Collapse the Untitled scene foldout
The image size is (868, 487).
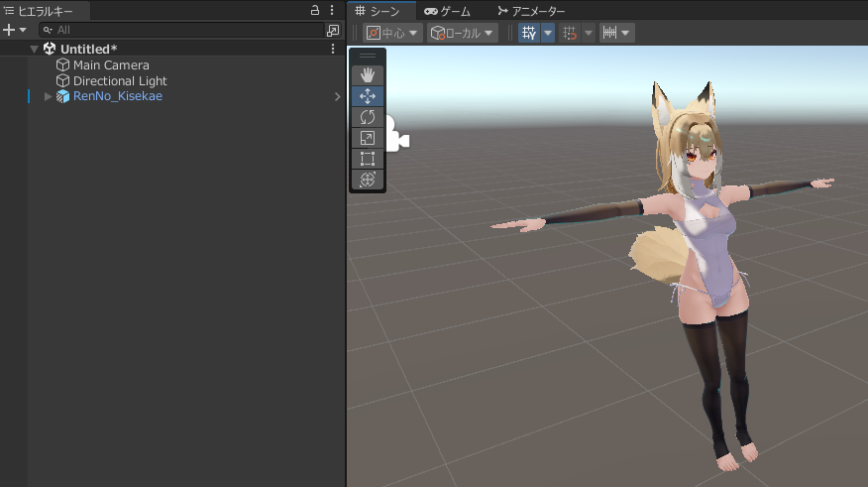35,49
